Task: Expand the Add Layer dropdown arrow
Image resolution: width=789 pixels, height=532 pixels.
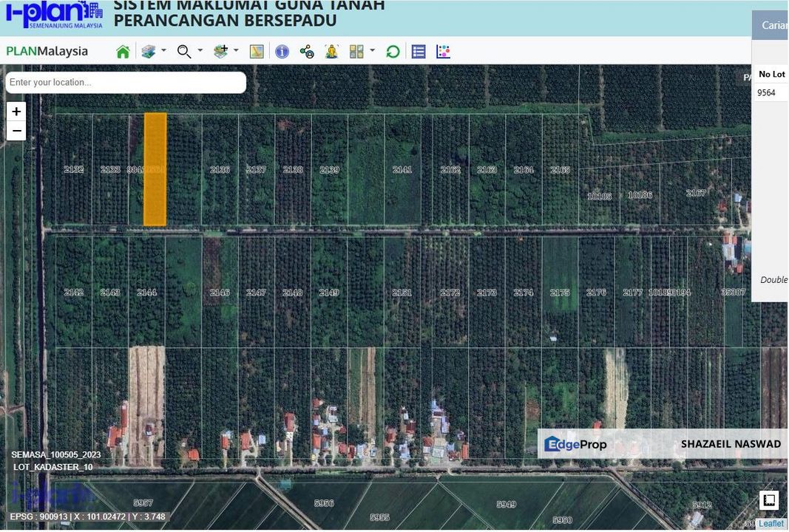Action: click(x=235, y=52)
